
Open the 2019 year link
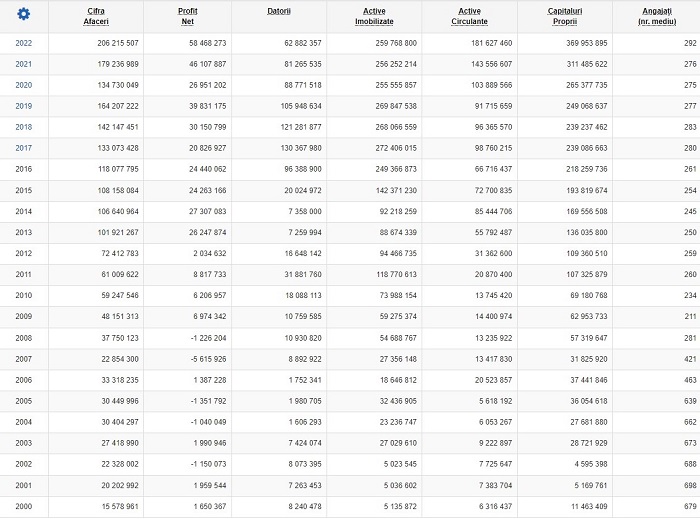click(x=24, y=106)
